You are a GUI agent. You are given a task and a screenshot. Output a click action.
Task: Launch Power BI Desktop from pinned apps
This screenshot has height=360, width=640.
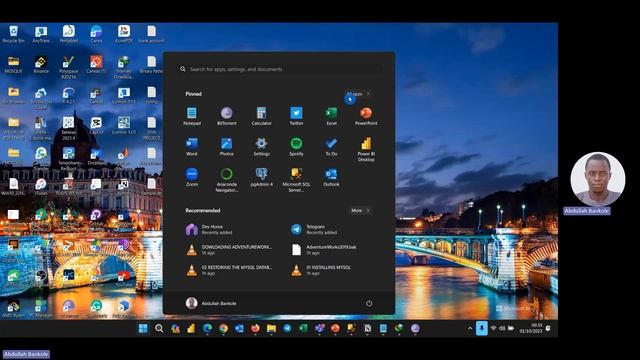tap(366, 149)
